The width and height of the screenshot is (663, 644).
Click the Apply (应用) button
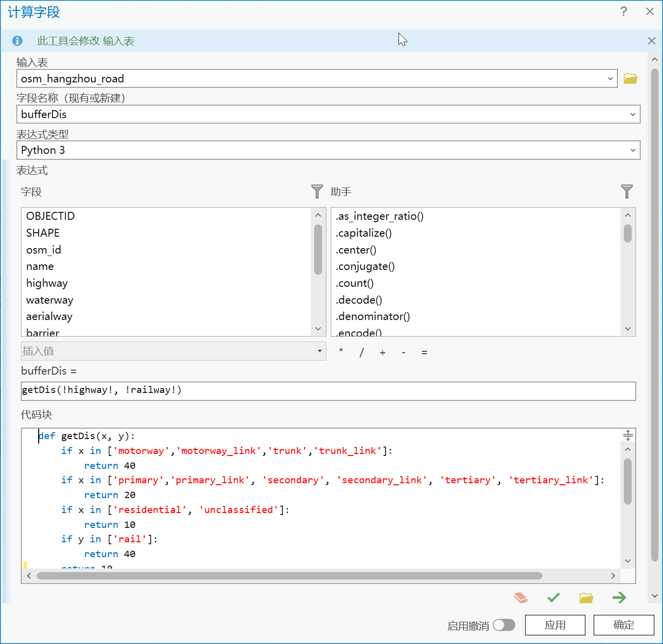(555, 625)
